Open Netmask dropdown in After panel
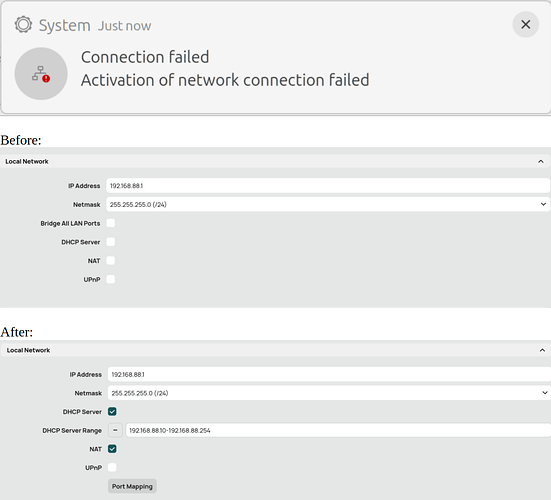551x500 pixels. [329, 393]
